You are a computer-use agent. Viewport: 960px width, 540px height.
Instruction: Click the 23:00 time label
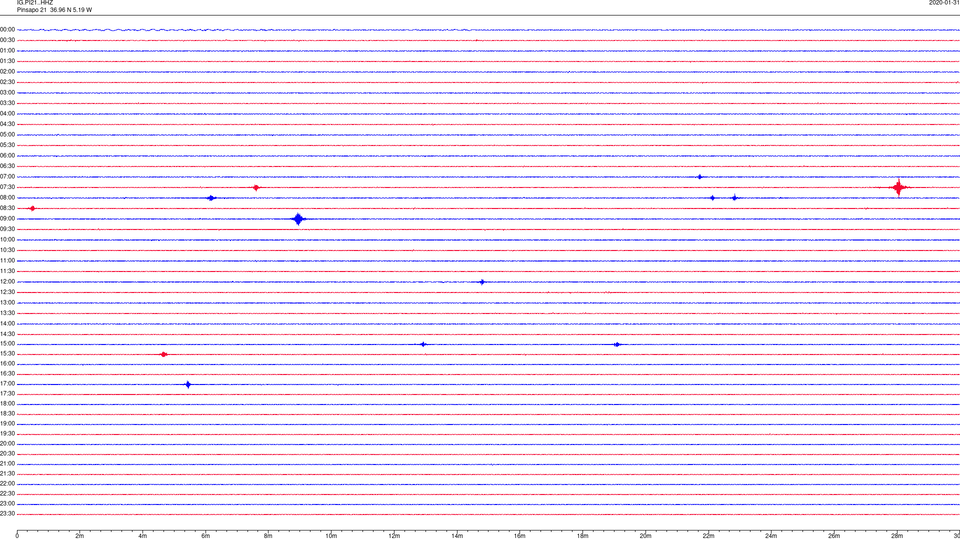[x=7, y=504]
